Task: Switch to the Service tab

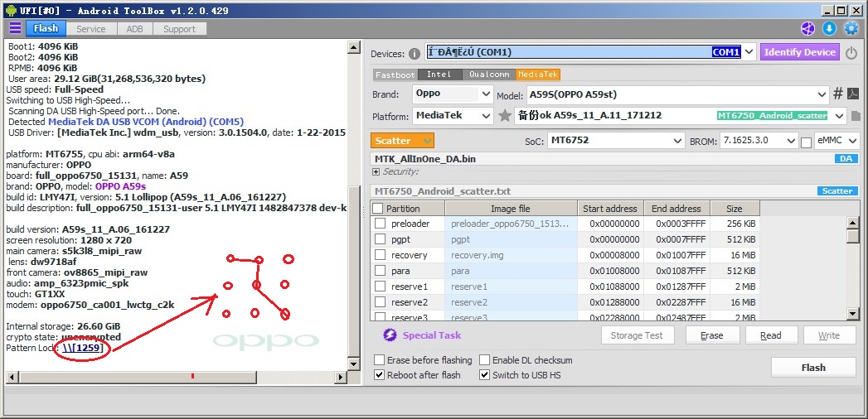Action: point(91,29)
